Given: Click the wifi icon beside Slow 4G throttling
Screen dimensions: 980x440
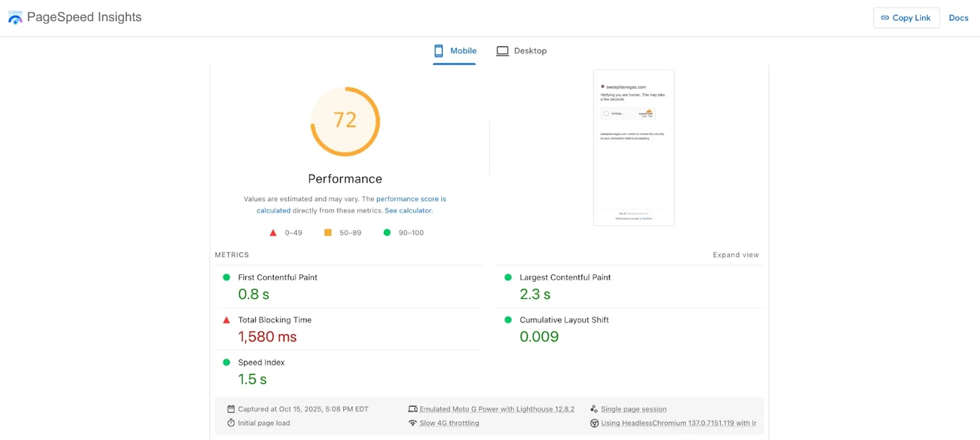Looking at the screenshot, I should [412, 423].
